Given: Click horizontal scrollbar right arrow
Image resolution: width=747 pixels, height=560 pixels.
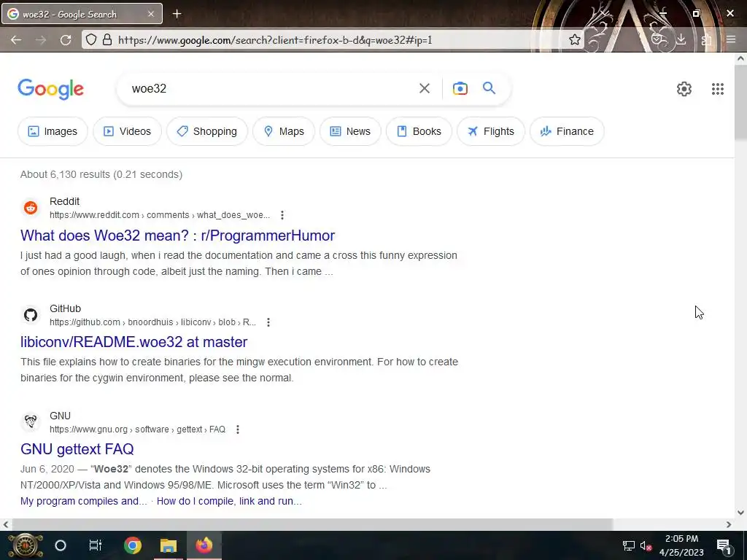Looking at the screenshot, I should click(729, 524).
